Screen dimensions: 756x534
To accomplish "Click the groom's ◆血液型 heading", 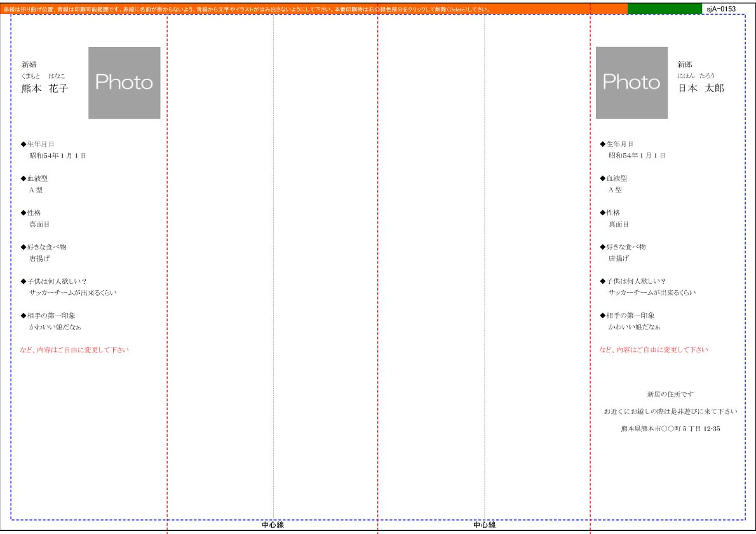I will 614,178.
